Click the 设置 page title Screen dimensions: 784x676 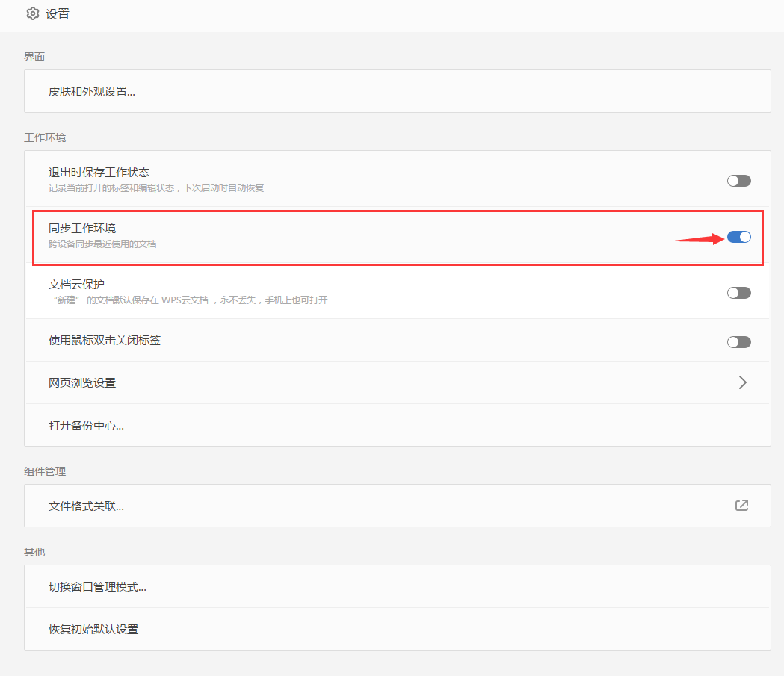[x=58, y=14]
